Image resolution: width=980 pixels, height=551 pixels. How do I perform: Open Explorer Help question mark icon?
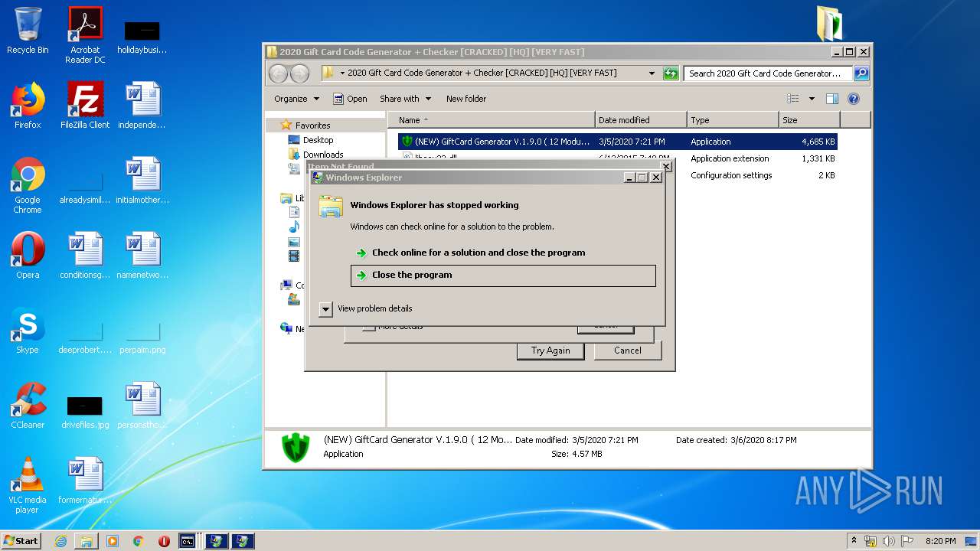854,99
